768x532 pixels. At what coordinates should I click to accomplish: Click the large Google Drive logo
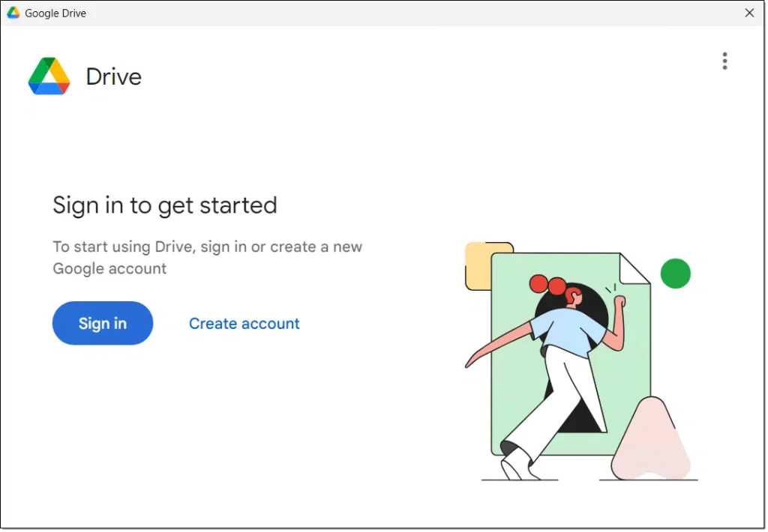coord(49,76)
